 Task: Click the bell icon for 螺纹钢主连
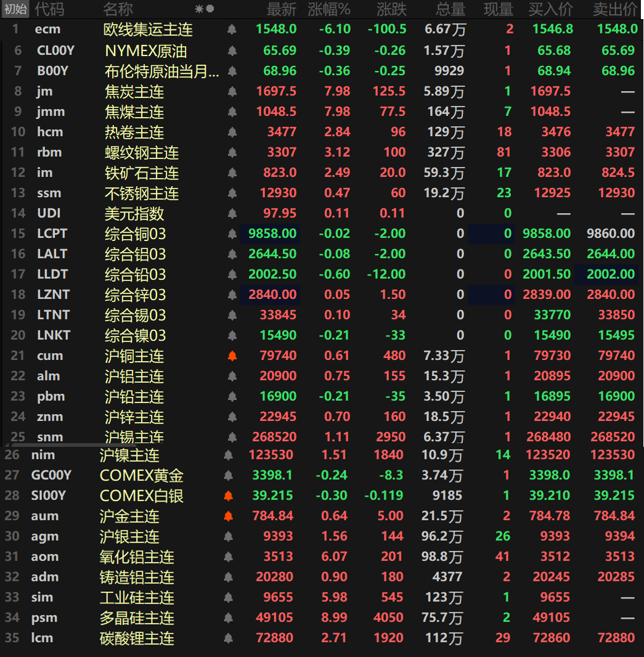232,152
